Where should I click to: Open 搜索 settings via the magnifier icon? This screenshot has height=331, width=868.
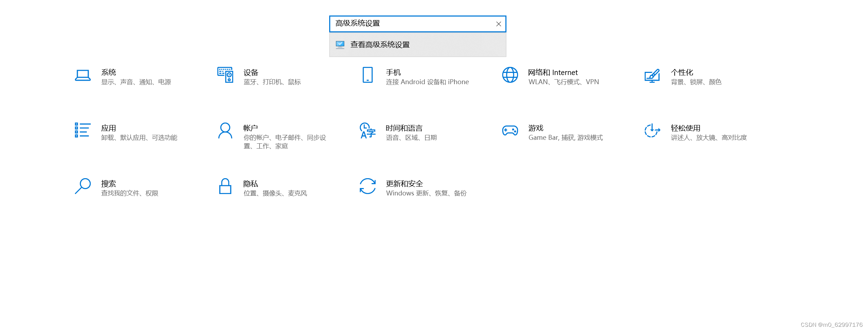pos(83,187)
